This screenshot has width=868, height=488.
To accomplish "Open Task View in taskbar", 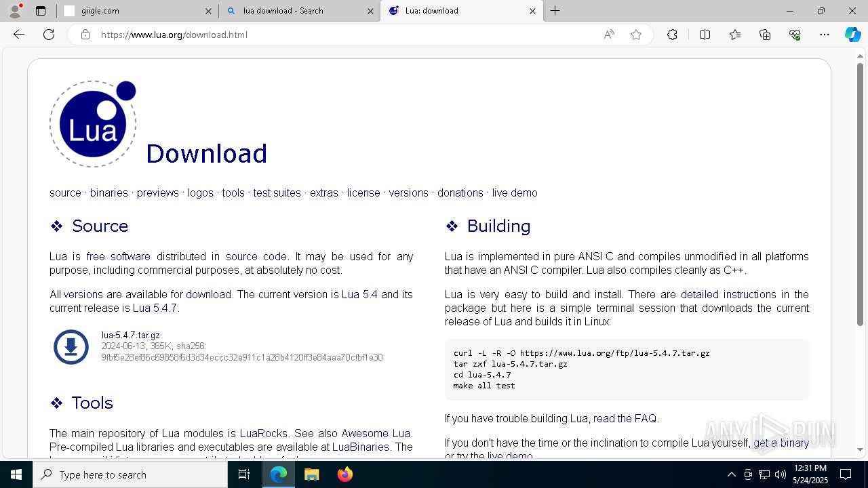I will coord(244,474).
